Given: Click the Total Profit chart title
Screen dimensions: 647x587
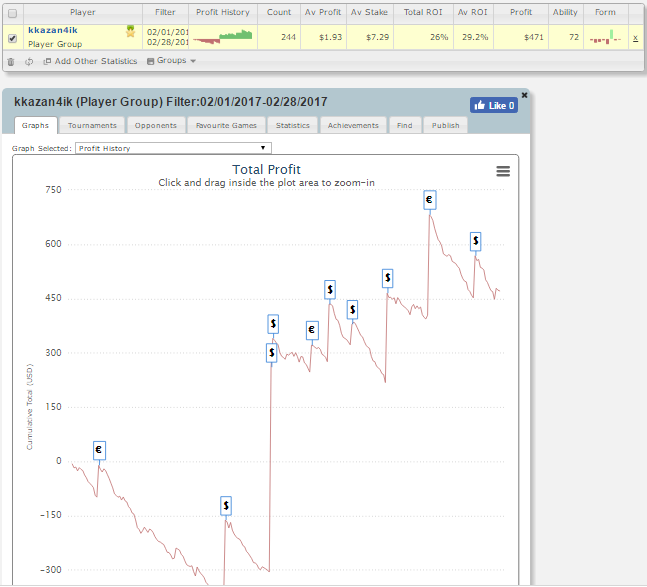Looking at the screenshot, I should [266, 169].
